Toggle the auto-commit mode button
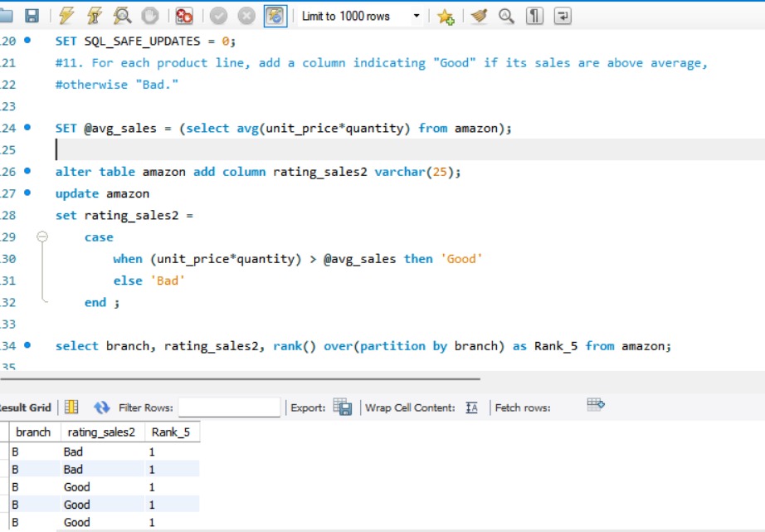 (x=275, y=16)
